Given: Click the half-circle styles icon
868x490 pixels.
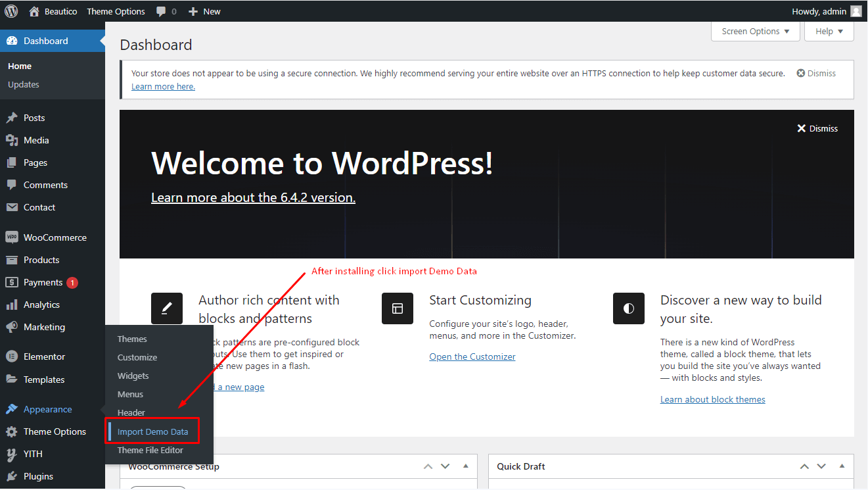Looking at the screenshot, I should [629, 308].
